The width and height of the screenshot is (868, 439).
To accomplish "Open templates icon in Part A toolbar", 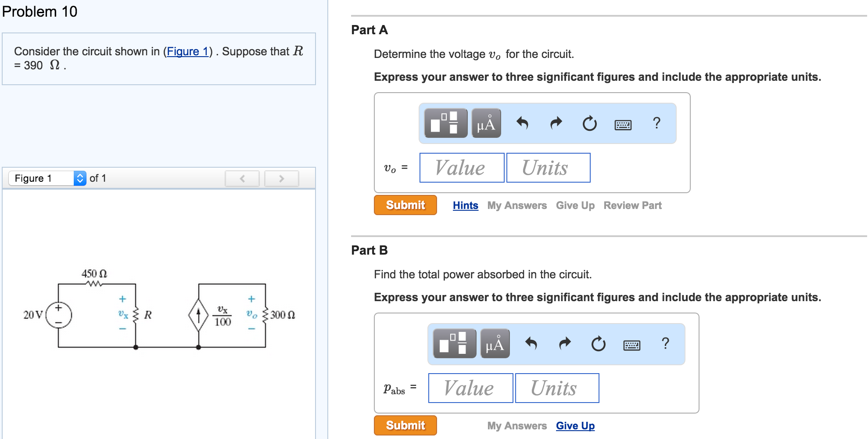I will (x=446, y=123).
